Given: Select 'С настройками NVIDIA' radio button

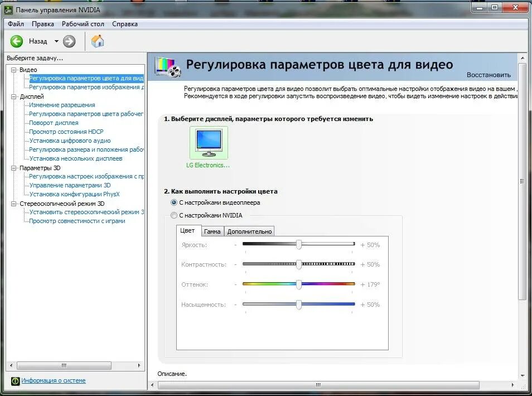Looking at the screenshot, I should (174, 215).
